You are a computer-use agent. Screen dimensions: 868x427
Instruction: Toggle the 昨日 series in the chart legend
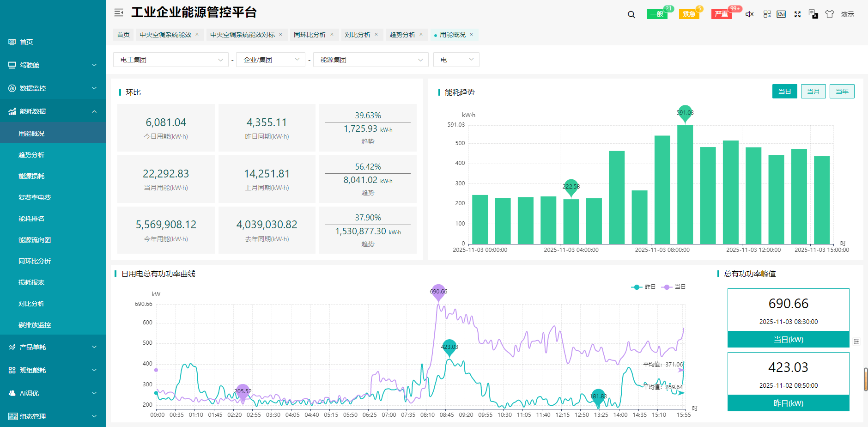(643, 287)
